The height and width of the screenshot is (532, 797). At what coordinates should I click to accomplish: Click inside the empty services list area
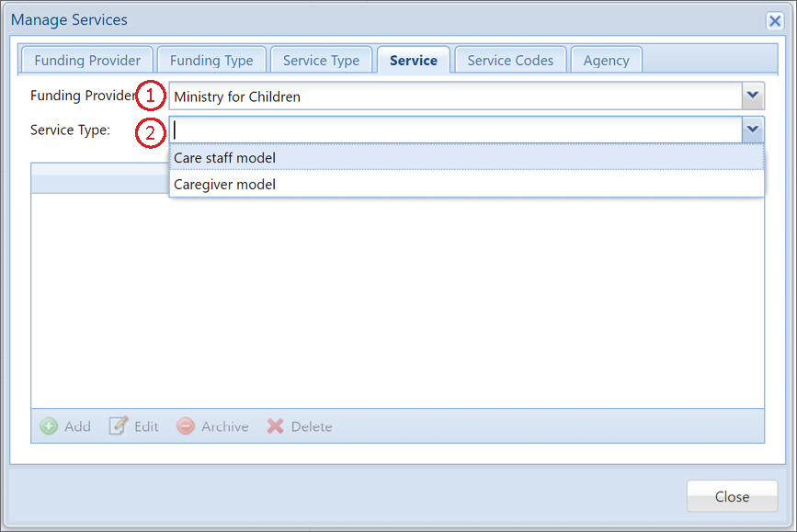coord(397,300)
